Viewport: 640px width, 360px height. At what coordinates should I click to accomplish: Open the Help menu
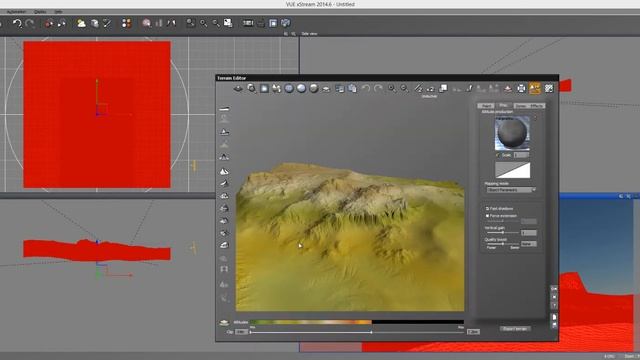[x=58, y=12]
